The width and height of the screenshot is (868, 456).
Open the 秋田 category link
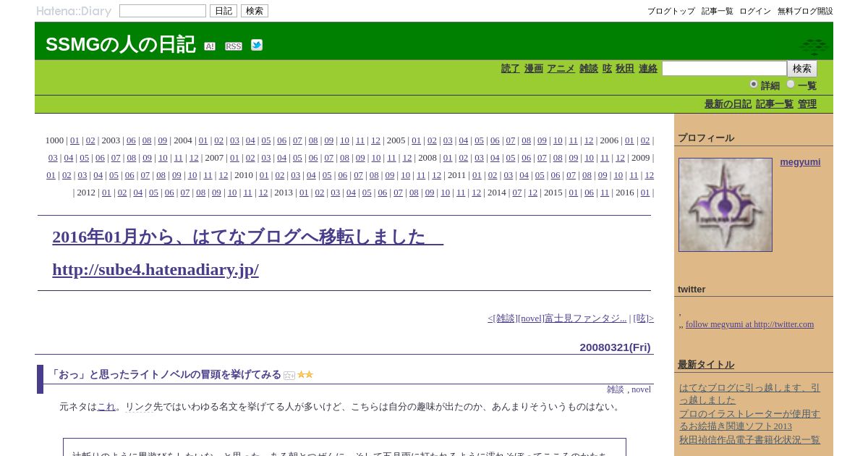[x=625, y=69]
